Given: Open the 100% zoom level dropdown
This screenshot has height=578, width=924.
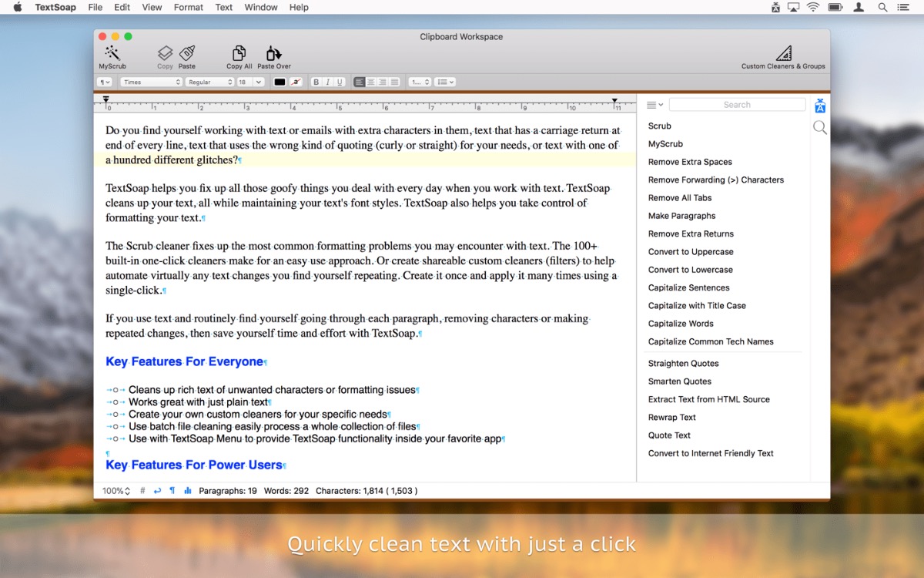Looking at the screenshot, I should click(x=116, y=490).
